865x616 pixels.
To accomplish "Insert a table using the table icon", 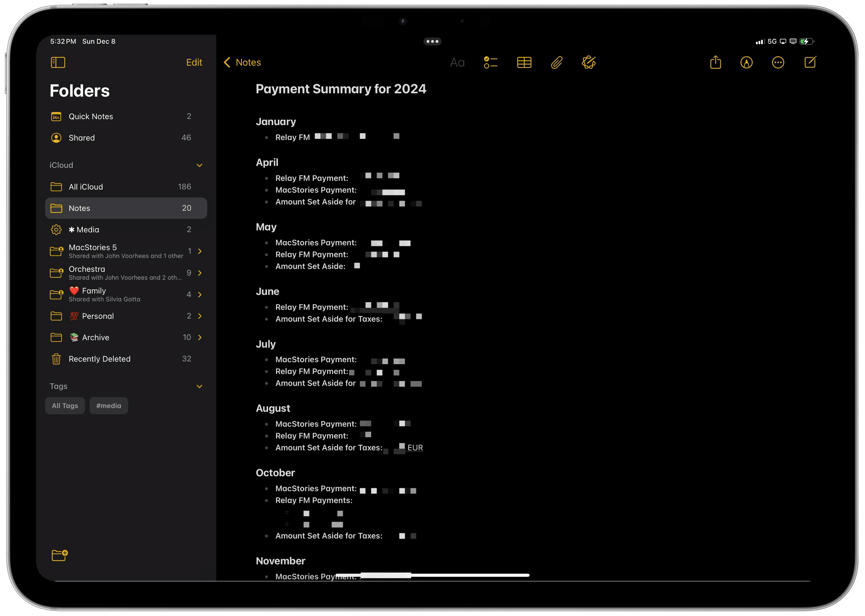I will tap(524, 63).
